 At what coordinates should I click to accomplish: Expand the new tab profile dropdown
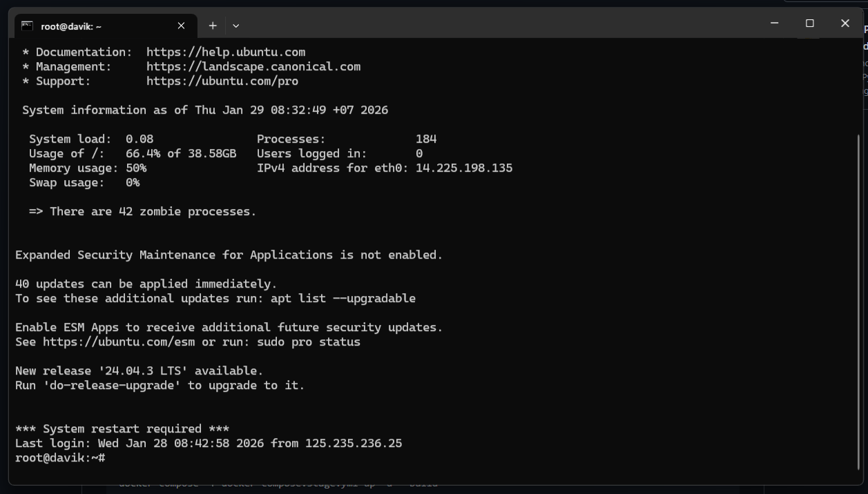click(235, 26)
